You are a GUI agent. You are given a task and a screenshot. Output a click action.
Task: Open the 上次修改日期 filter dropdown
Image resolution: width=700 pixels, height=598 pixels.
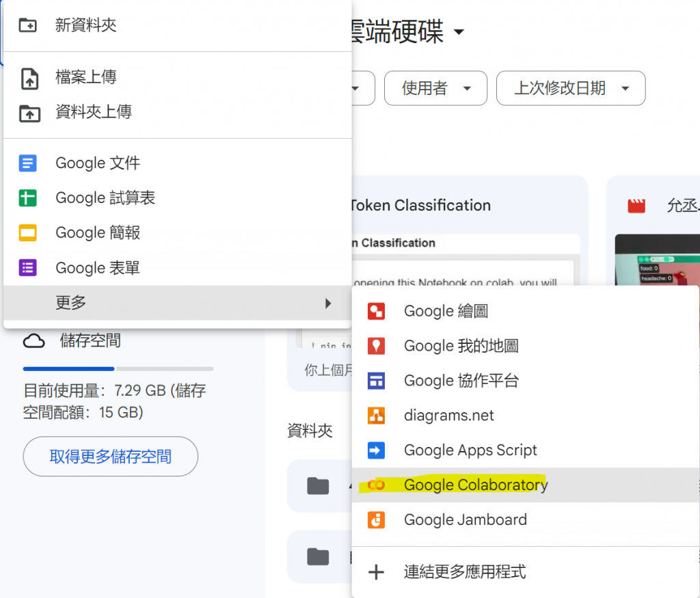click(x=571, y=88)
